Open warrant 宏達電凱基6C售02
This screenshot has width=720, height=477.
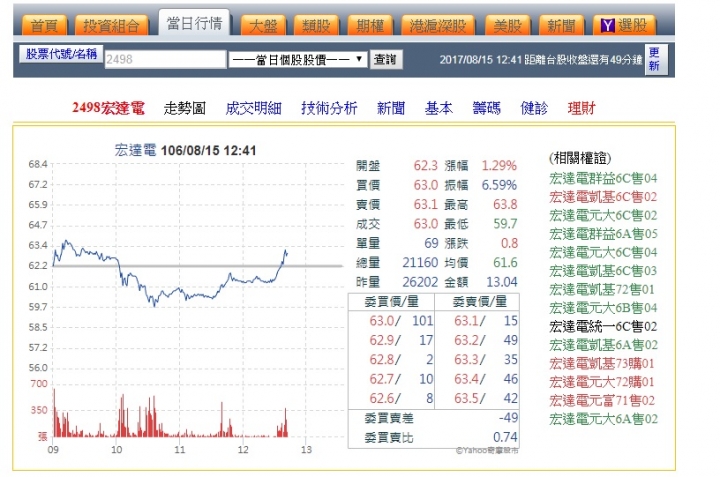(x=603, y=197)
